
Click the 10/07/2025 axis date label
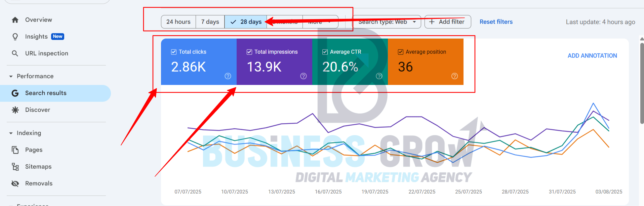[235, 192]
